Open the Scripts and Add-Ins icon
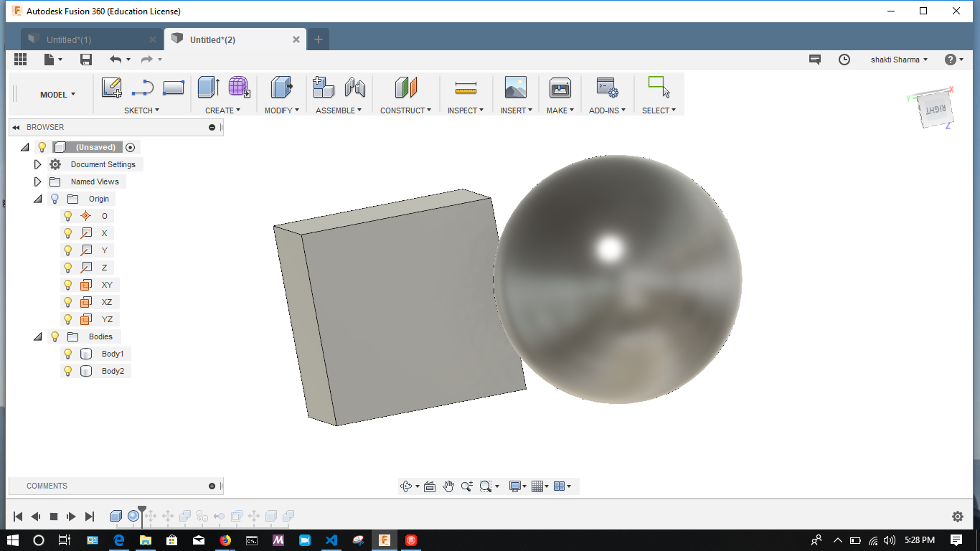 coord(607,88)
